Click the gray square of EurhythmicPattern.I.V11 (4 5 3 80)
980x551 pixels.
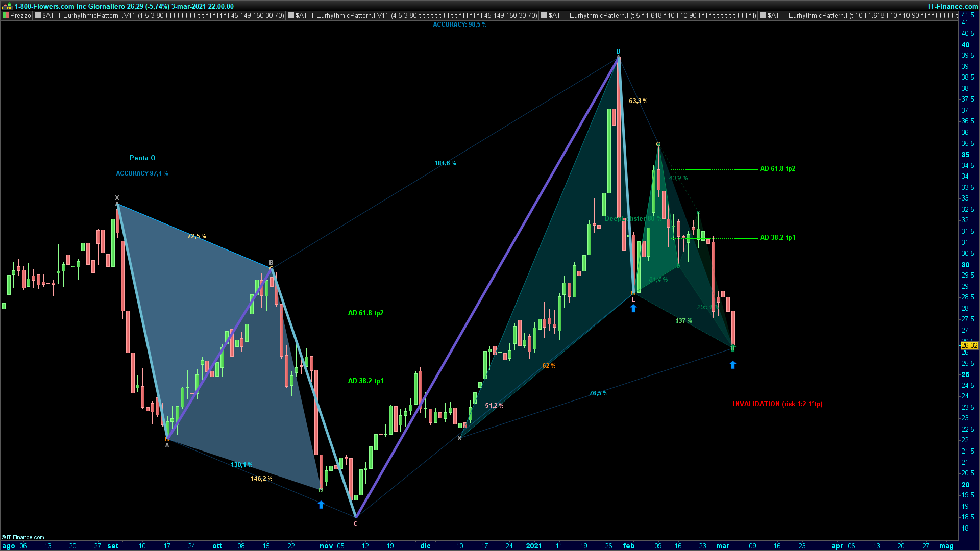click(x=291, y=15)
